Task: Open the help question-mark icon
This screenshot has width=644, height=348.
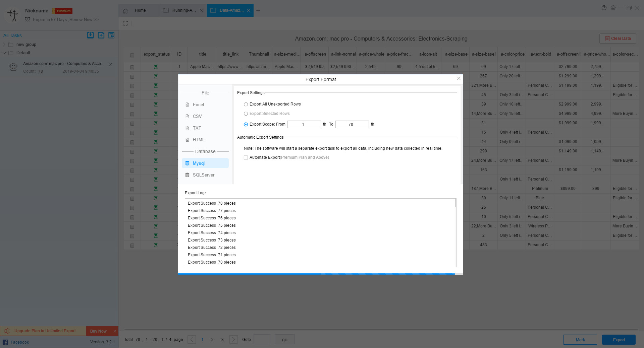Action: pos(604,8)
